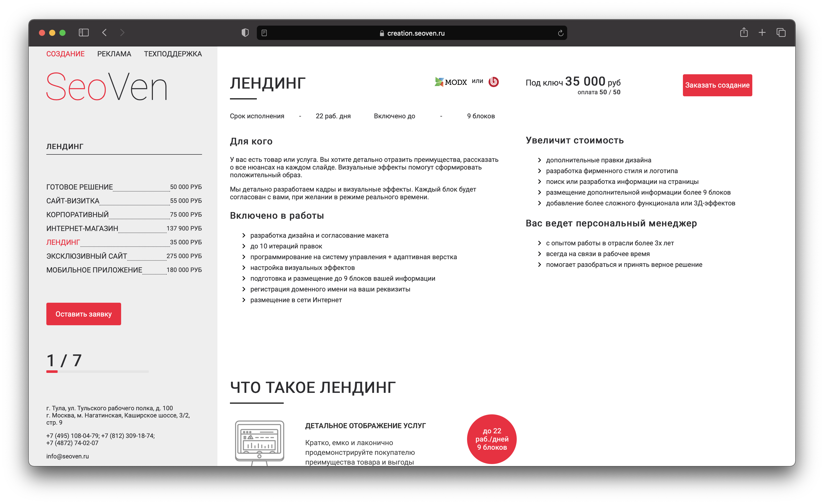Screen dimensions: 824x504
Task: Click the SeoVen logo
Action: 107,87
